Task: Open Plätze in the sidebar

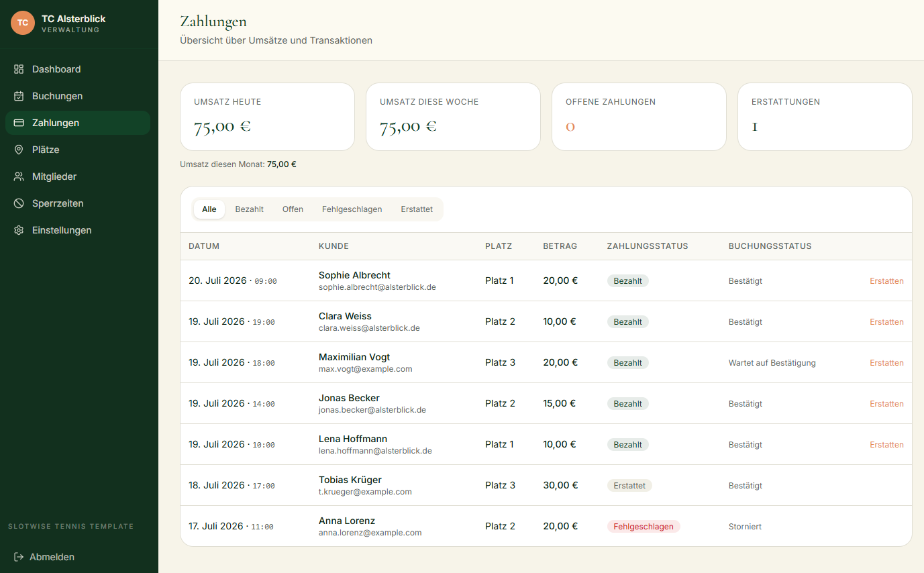Action: [78, 150]
